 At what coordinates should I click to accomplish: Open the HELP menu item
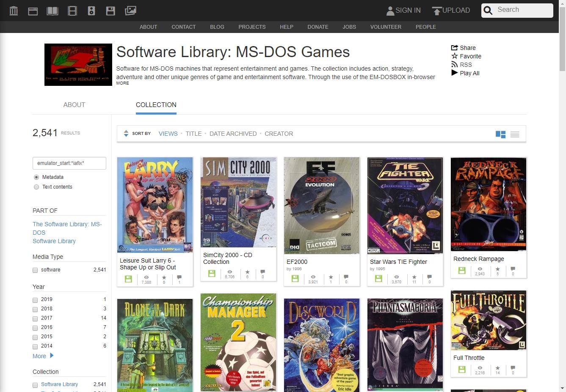coord(287,27)
